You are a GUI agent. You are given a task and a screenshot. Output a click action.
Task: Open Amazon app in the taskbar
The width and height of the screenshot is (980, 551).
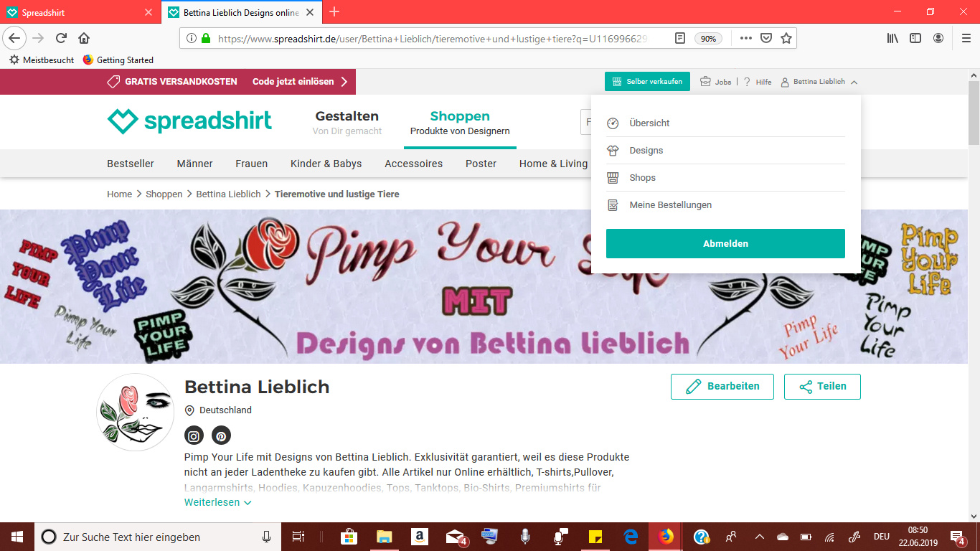(420, 537)
